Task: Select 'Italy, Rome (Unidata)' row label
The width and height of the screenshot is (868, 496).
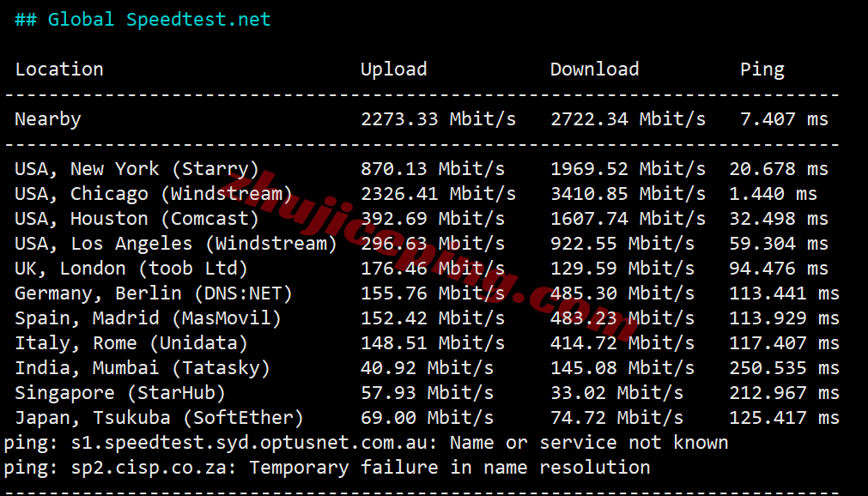Action: 131,343
